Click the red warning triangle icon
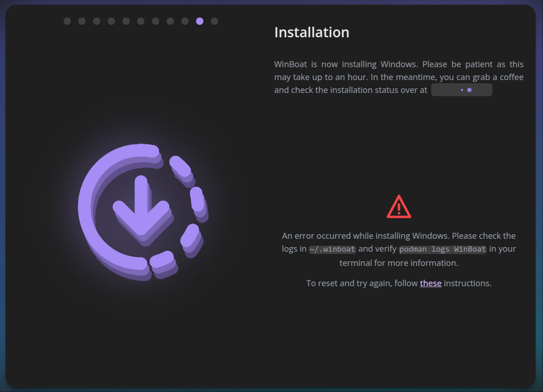 click(x=399, y=207)
